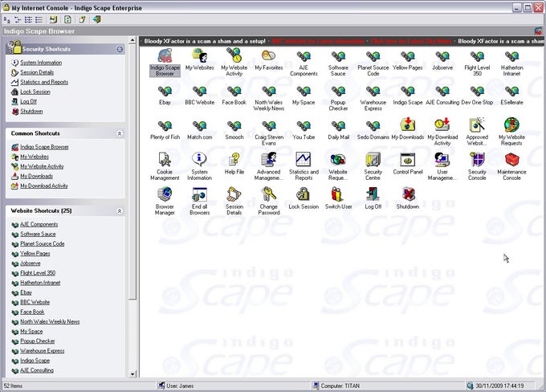
Task: Open the Security Centre safe icon
Action: pos(373,160)
